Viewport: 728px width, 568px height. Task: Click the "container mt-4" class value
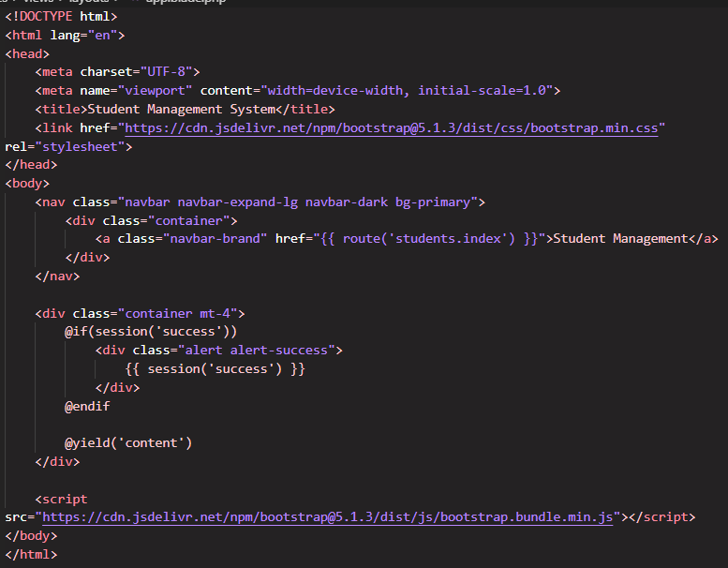coord(177,313)
